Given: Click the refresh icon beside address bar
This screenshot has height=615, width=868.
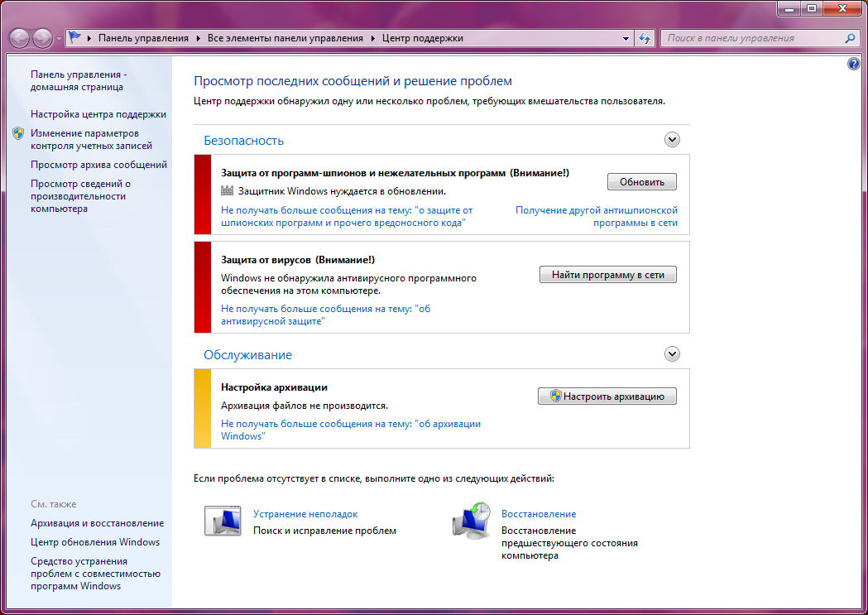Looking at the screenshot, I should pos(645,38).
